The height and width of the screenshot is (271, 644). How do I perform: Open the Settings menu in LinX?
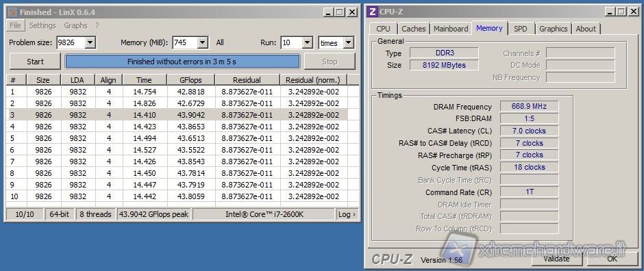[42, 25]
